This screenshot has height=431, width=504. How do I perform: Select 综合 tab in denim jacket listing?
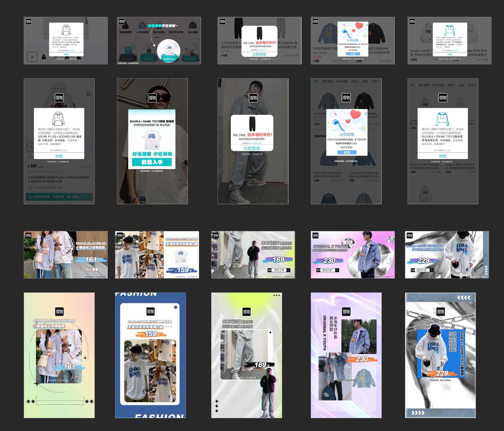316,81
